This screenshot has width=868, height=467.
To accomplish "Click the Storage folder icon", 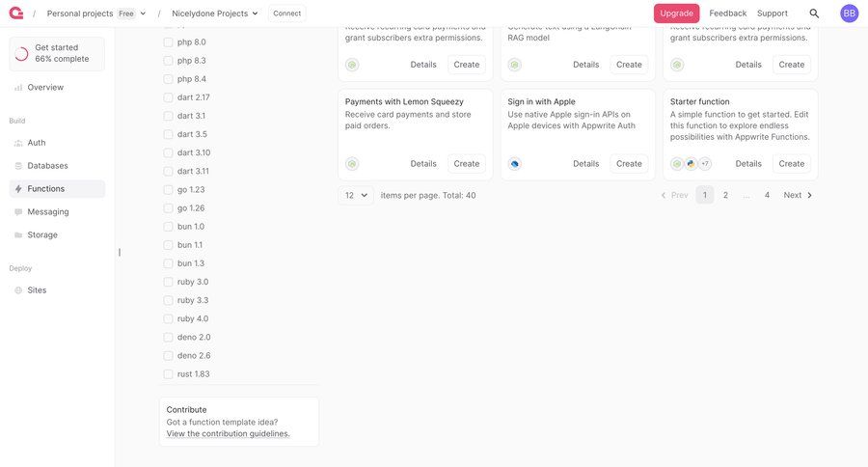I will [18, 234].
